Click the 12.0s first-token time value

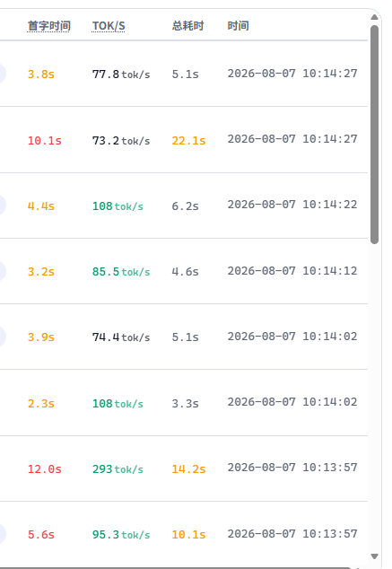45,469
